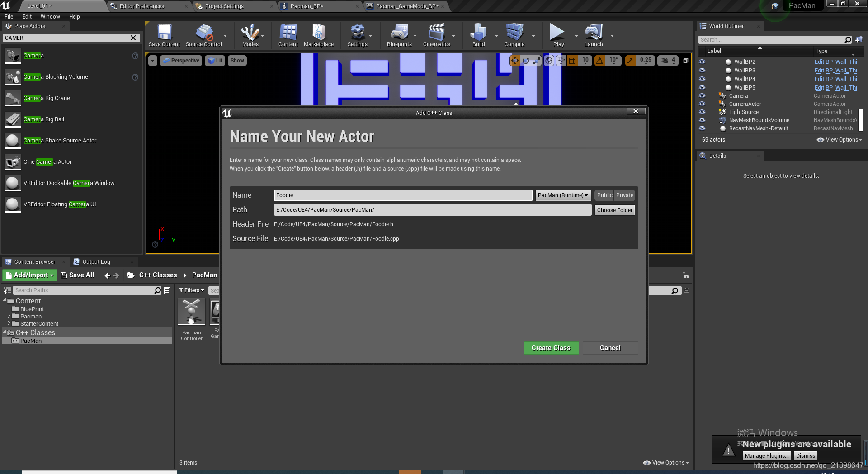868x474 pixels.
Task: Activate rotate gizmo mode in viewport
Action: point(526,61)
